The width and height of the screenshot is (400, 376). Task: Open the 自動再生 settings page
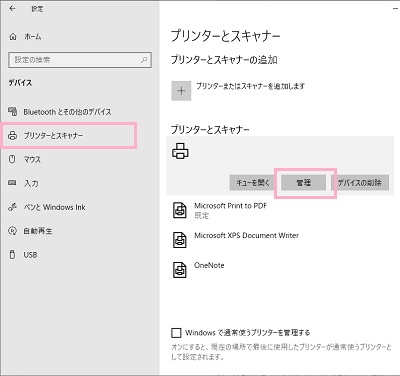(38, 231)
